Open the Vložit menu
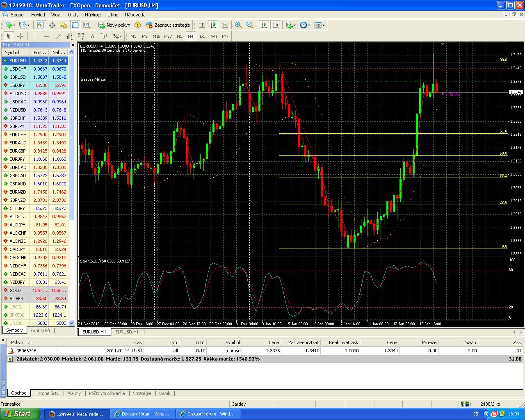 [x=56, y=15]
